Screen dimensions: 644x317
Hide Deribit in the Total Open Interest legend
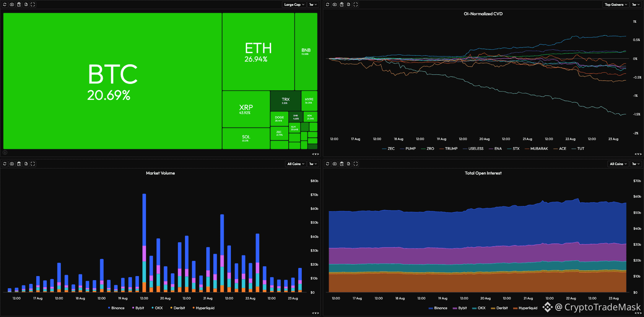click(x=499, y=308)
